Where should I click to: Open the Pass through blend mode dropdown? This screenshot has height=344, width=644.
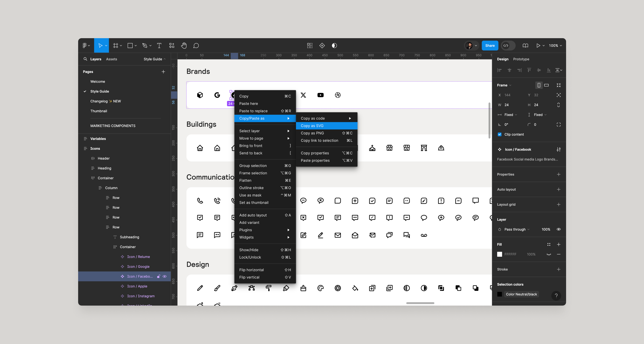tap(516, 229)
